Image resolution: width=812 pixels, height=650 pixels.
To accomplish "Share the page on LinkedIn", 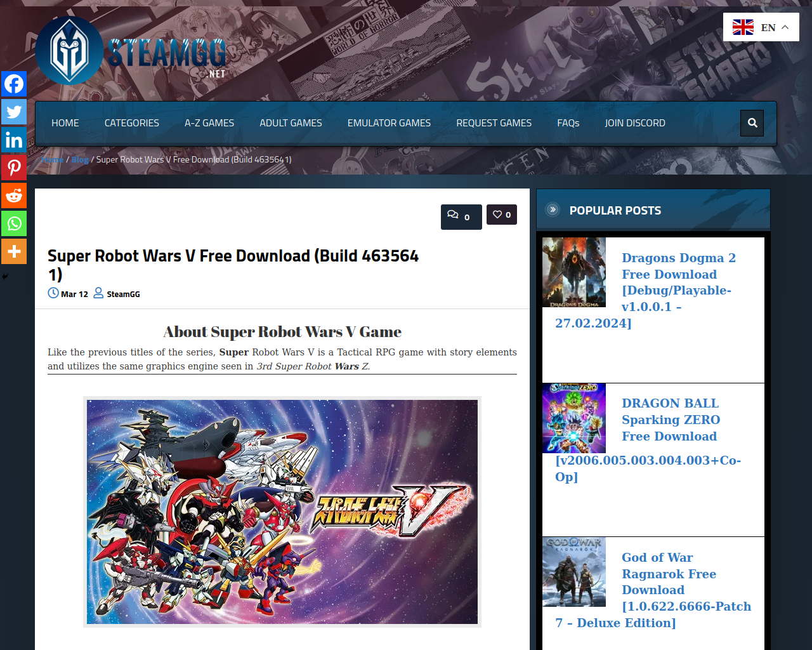I will (x=13, y=140).
